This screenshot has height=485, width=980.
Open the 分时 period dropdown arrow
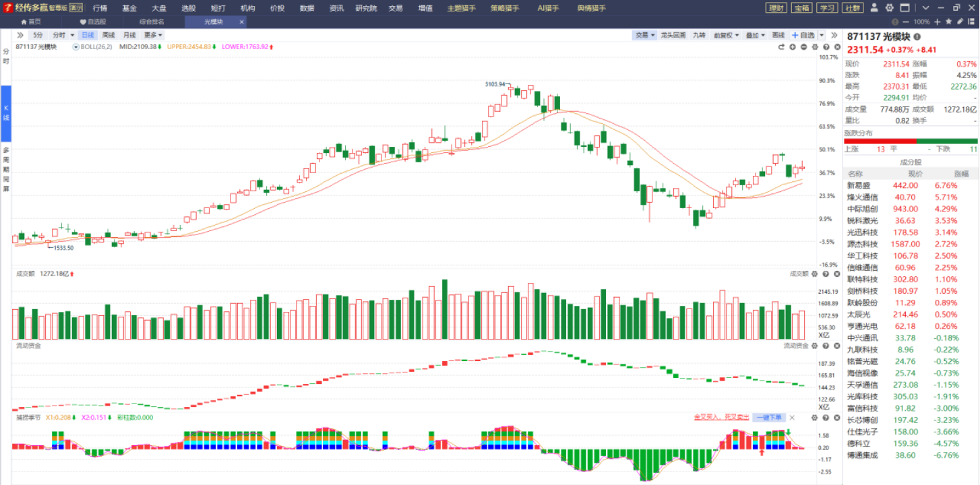click(72, 35)
